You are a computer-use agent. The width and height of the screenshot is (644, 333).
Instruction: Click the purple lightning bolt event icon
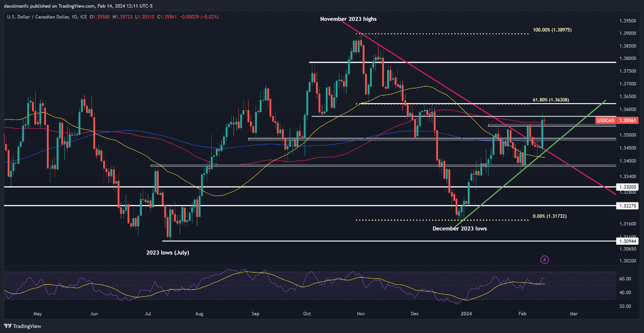pos(544,260)
